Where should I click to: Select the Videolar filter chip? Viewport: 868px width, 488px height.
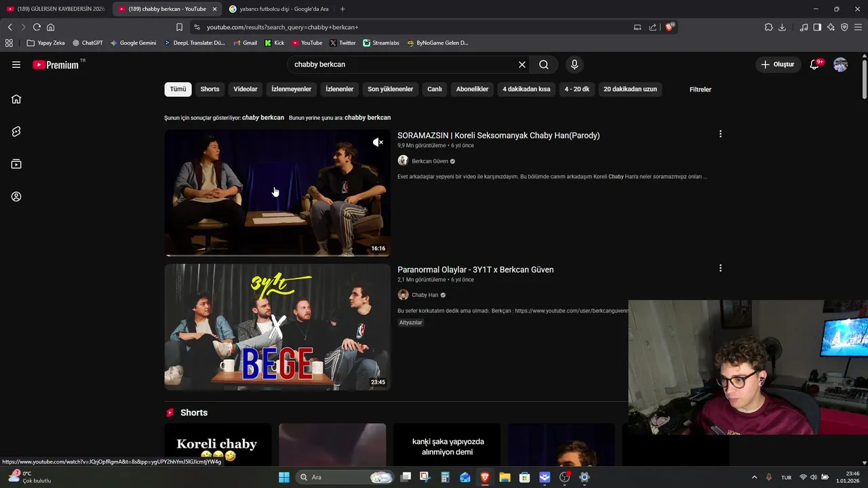[x=245, y=89]
